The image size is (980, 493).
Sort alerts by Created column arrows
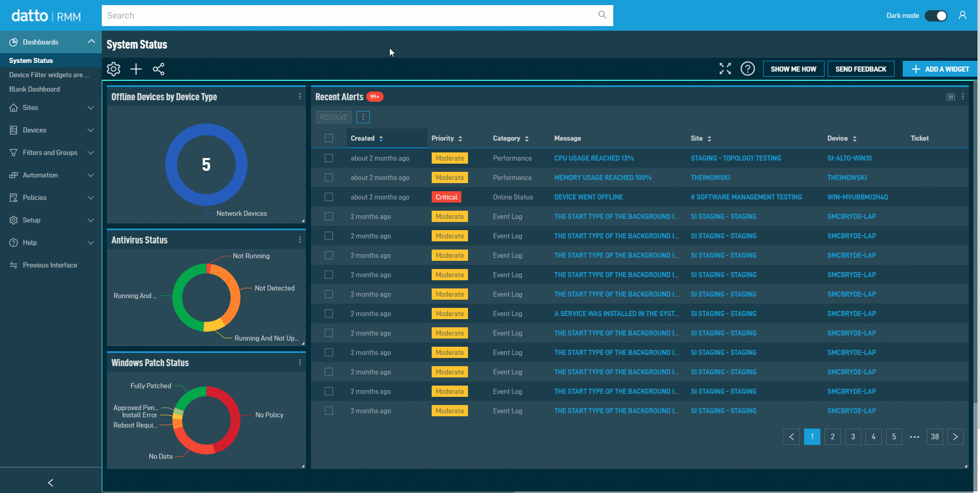[381, 139]
